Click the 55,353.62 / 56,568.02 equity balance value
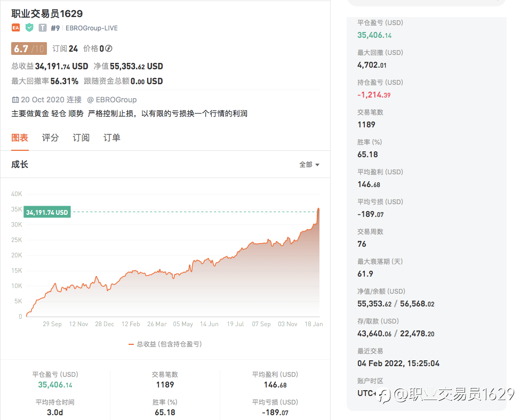The height and width of the screenshot is (420, 520). (396, 304)
